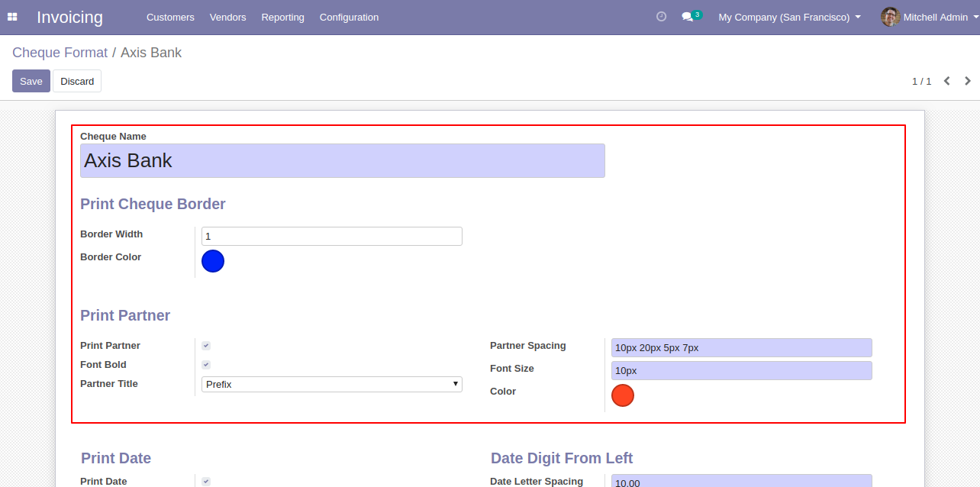Toggle the Print Partner checkbox
This screenshot has height=487, width=980.
pos(206,346)
